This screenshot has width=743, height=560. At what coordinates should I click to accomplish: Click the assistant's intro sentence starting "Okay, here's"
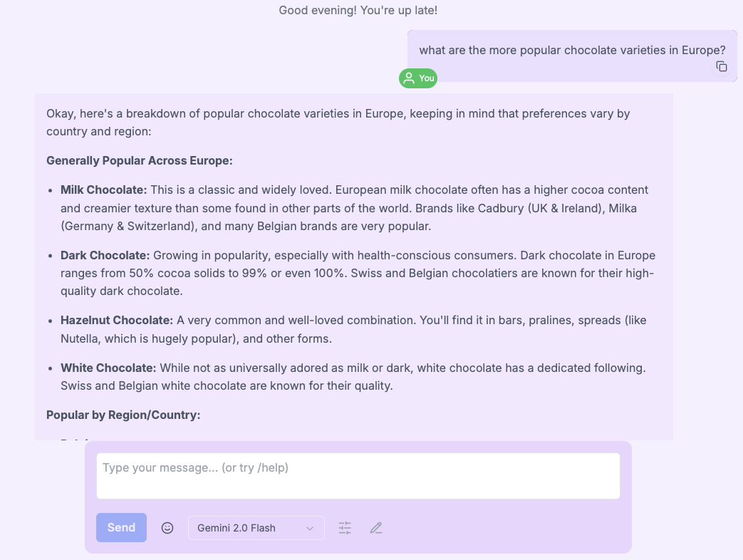pyautogui.click(x=338, y=113)
